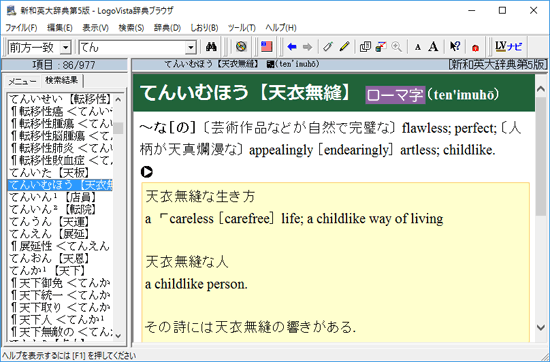Open the 表示(V) menu

pos(95,28)
